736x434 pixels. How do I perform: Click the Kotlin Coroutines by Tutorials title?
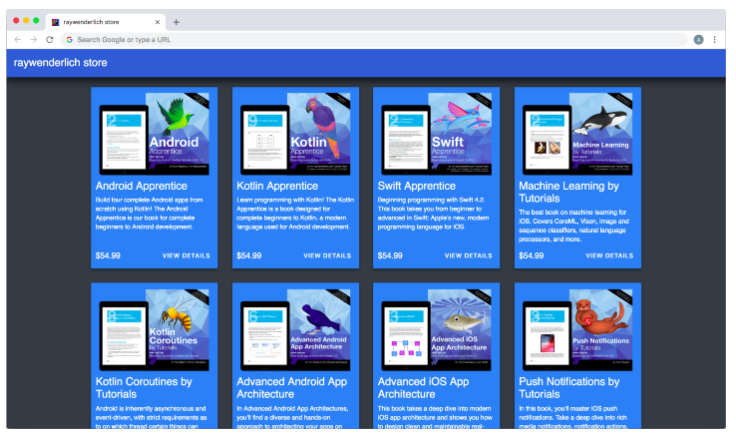pyautogui.click(x=144, y=388)
